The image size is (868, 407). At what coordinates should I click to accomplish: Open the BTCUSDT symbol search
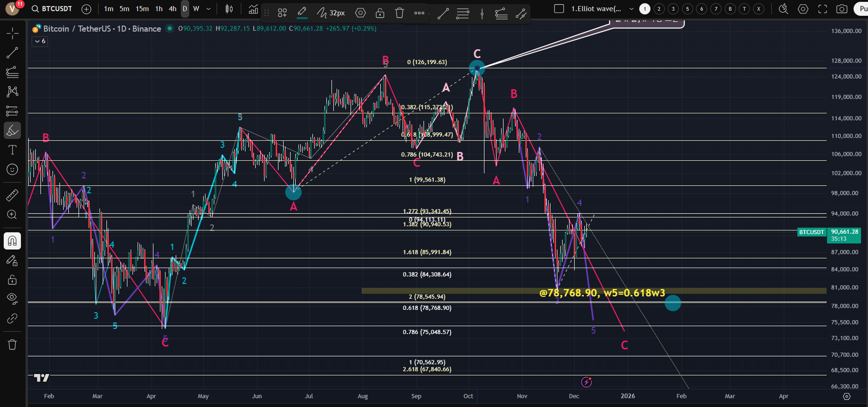pos(52,9)
